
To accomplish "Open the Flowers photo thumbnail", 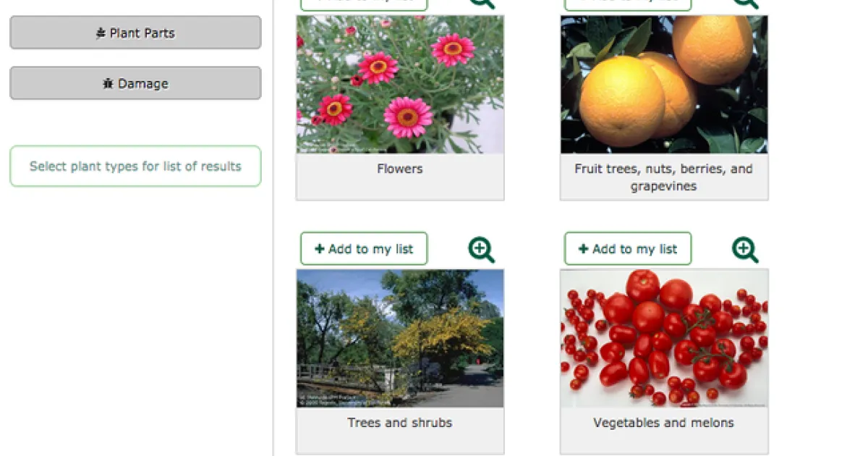I will pos(400,85).
